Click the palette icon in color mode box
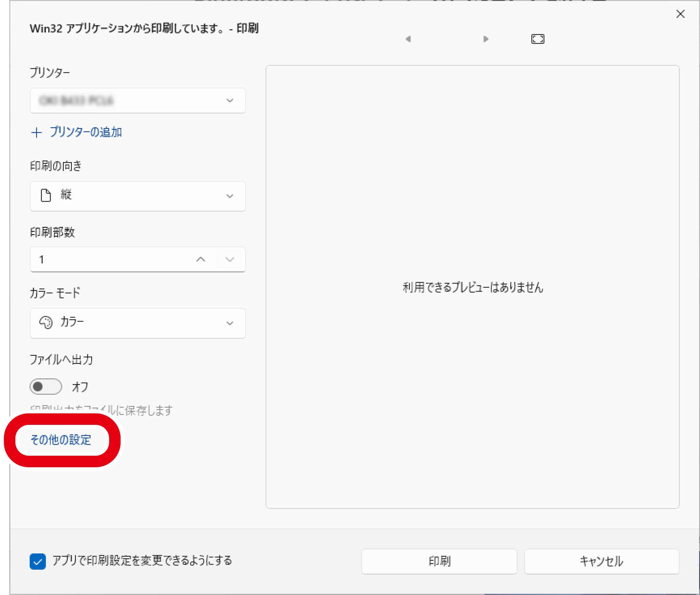This screenshot has height=595, width=700. (46, 322)
